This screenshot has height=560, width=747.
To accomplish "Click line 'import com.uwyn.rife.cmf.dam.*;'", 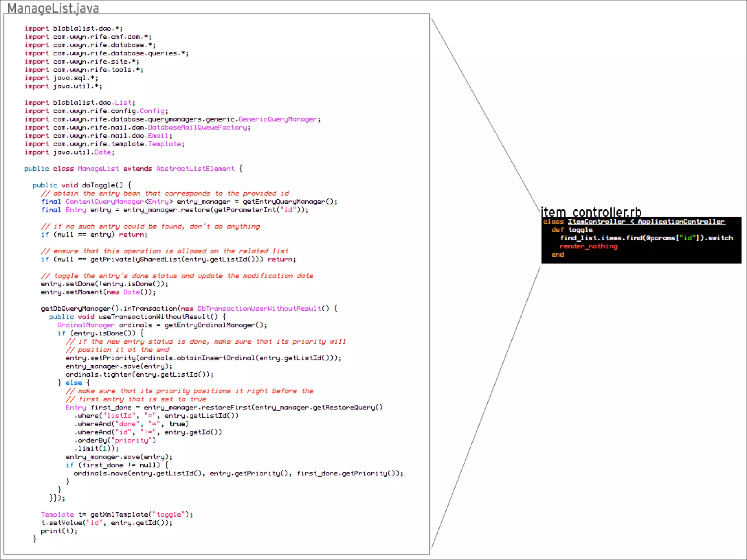I will (88, 37).
